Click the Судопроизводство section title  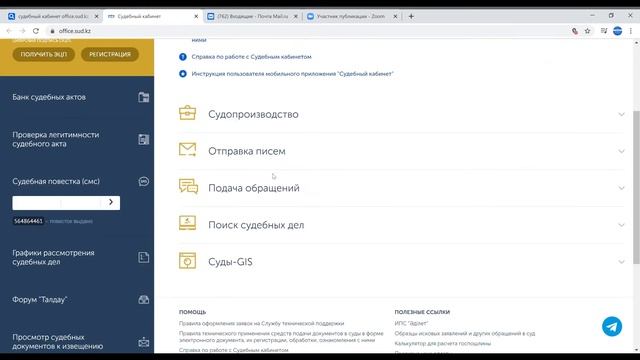pos(253,114)
